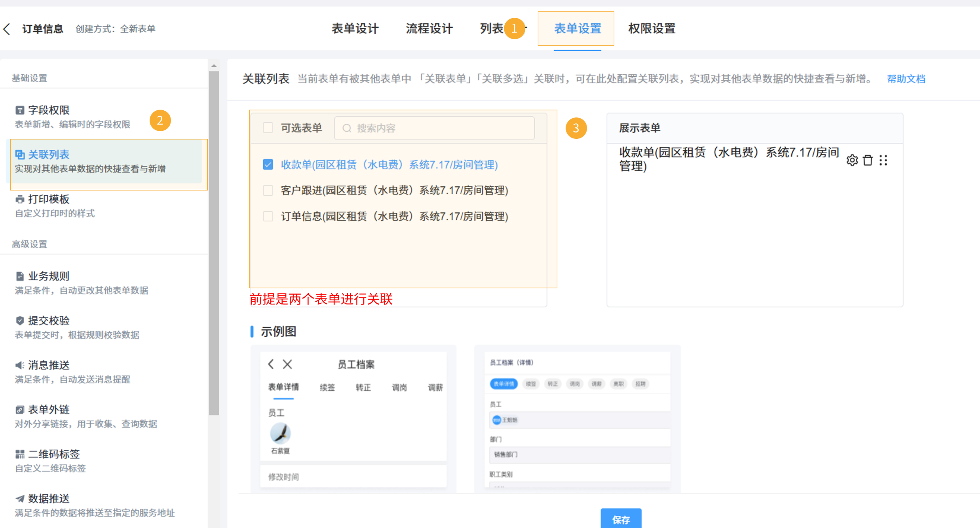Image resolution: width=980 pixels, height=528 pixels.
Task: Click the 订单信息(园区租赁) option text
Action: (x=394, y=216)
